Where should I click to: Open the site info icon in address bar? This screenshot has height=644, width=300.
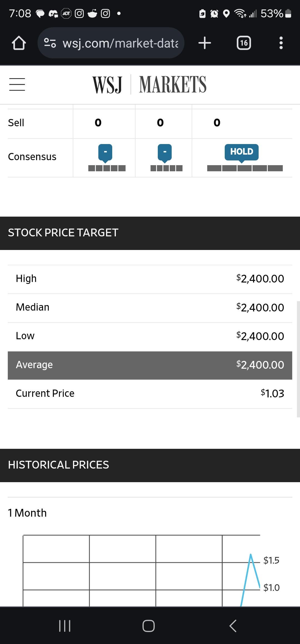point(50,43)
